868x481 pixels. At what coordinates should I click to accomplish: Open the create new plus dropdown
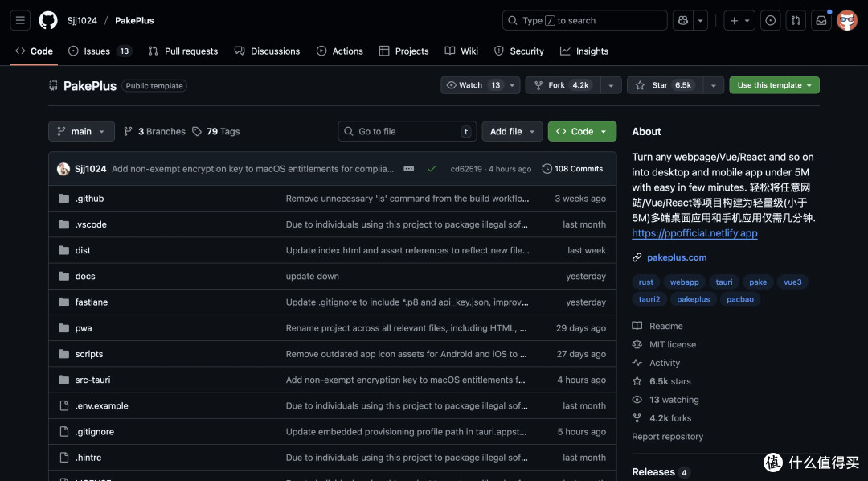click(x=739, y=20)
